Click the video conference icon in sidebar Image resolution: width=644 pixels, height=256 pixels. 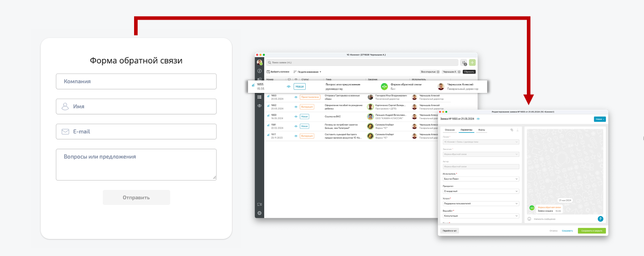point(259,205)
